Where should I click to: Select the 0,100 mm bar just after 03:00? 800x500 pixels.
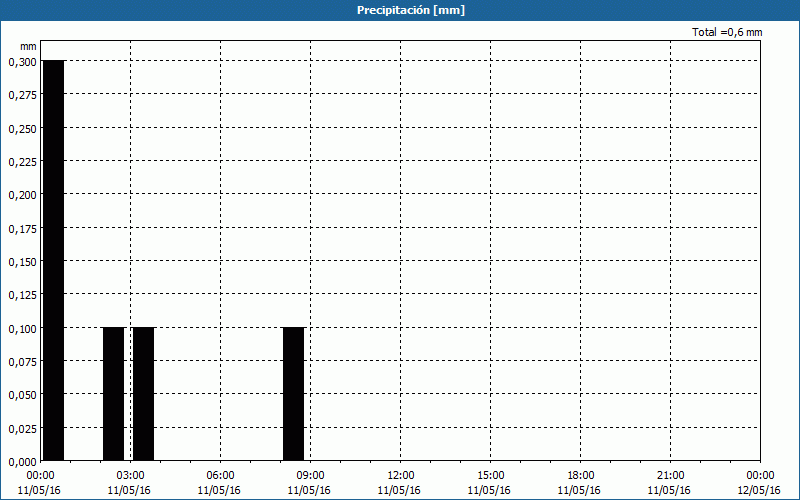click(x=143, y=394)
